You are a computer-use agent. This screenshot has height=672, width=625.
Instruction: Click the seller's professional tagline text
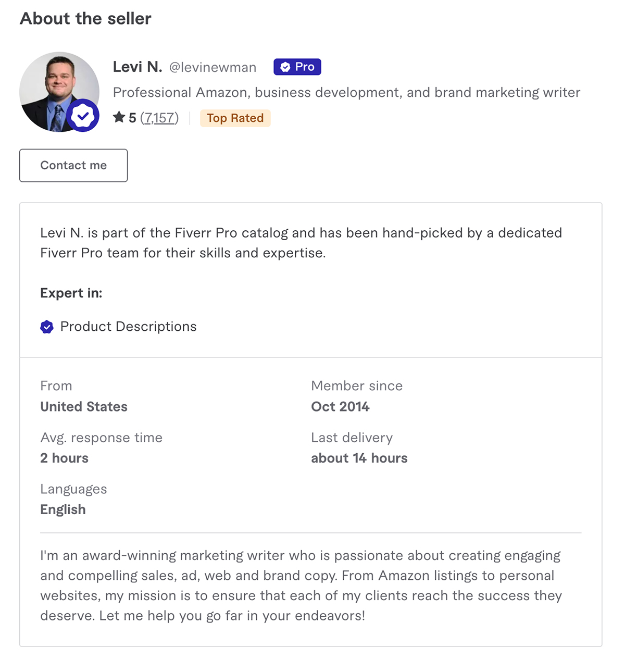pyautogui.click(x=346, y=92)
